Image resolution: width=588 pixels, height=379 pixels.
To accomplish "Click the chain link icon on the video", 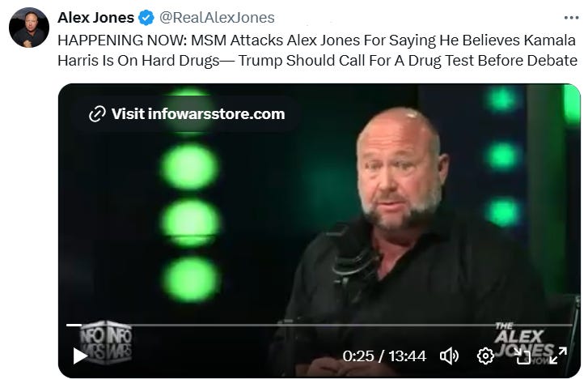I will pyautogui.click(x=97, y=114).
